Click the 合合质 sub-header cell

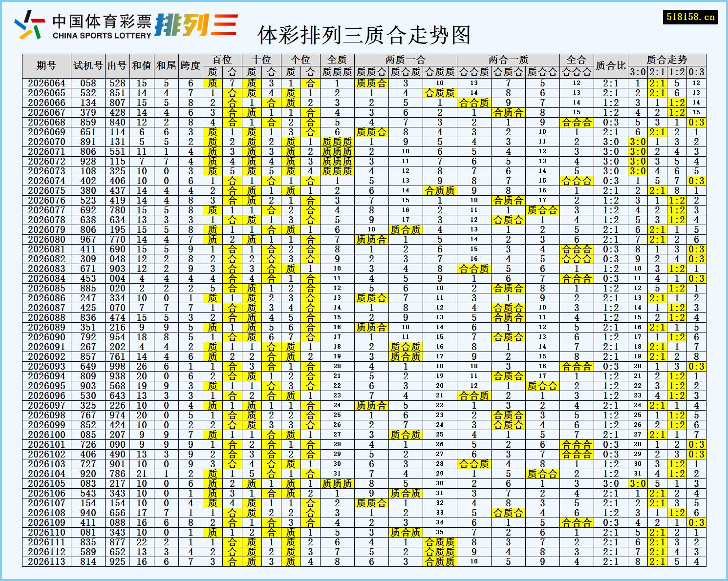point(474,72)
